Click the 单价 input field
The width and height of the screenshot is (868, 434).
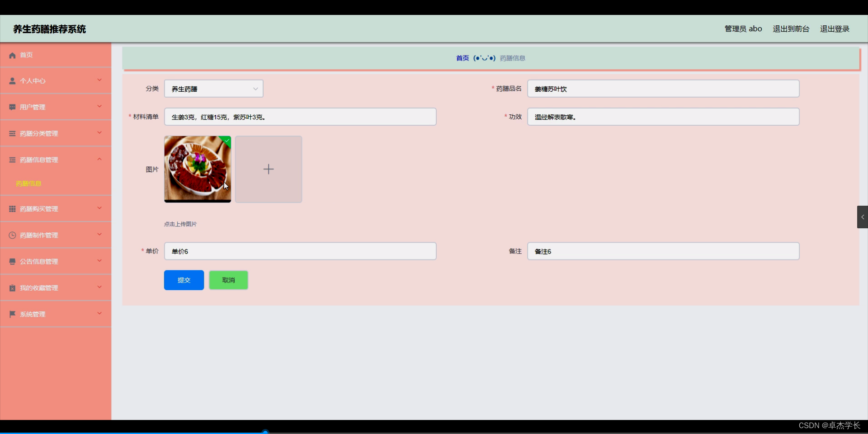(300, 251)
